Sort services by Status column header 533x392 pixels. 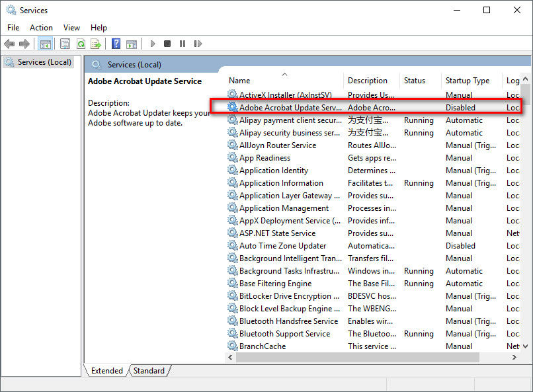pyautogui.click(x=415, y=81)
